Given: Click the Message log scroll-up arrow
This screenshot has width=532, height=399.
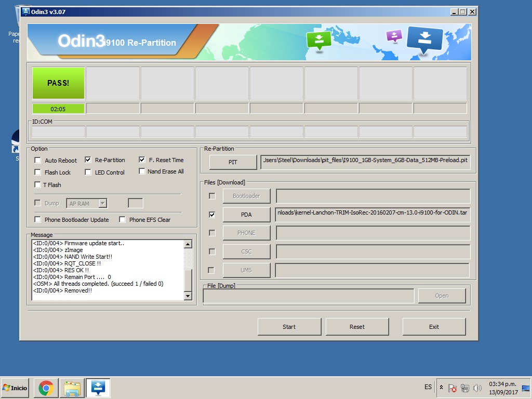Looking at the screenshot, I should (188, 244).
